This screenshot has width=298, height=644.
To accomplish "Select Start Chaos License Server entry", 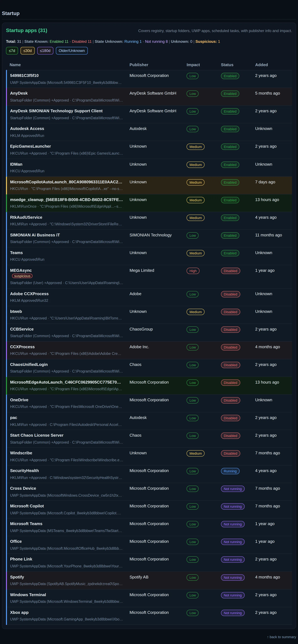I will coord(37,435).
